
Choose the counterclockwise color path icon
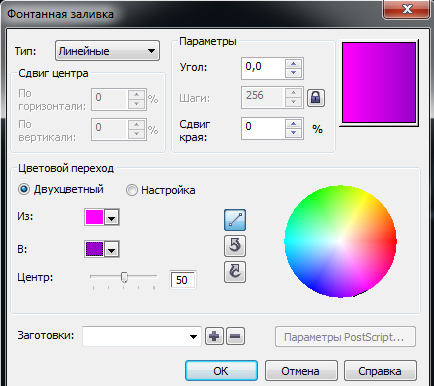click(235, 246)
